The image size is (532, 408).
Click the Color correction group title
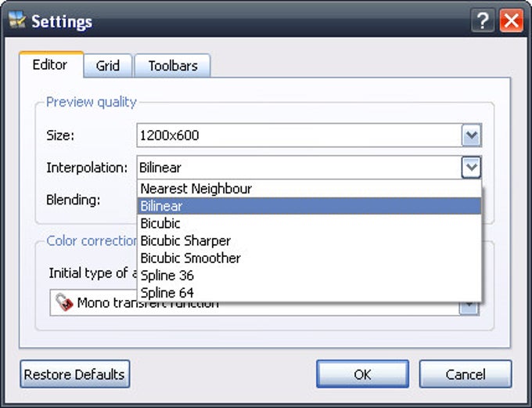[x=92, y=240]
